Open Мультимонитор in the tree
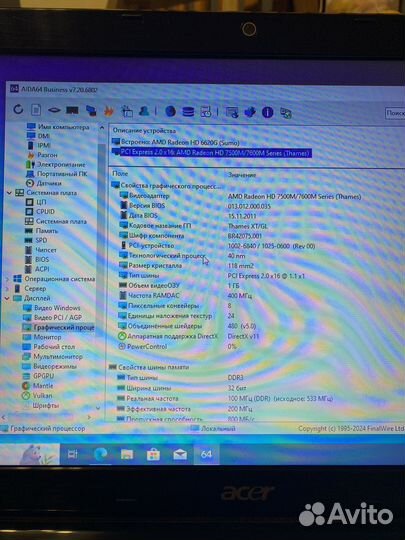The height and width of the screenshot is (540, 405). pyautogui.click(x=58, y=357)
